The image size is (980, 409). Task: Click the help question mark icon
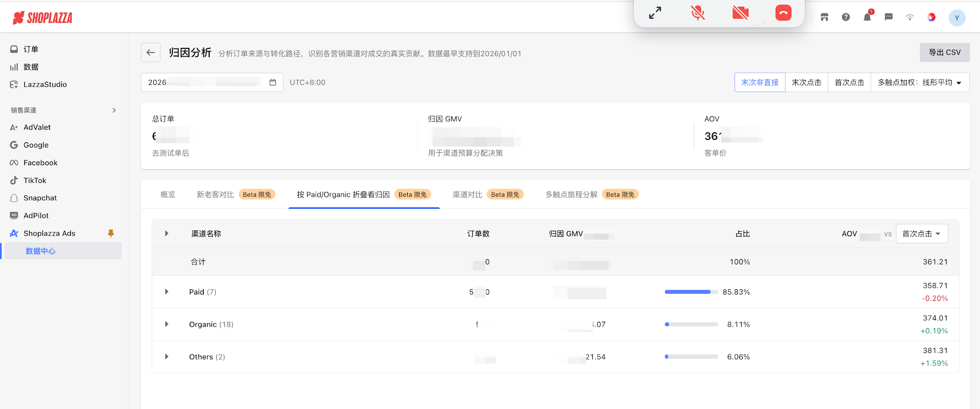tap(846, 17)
